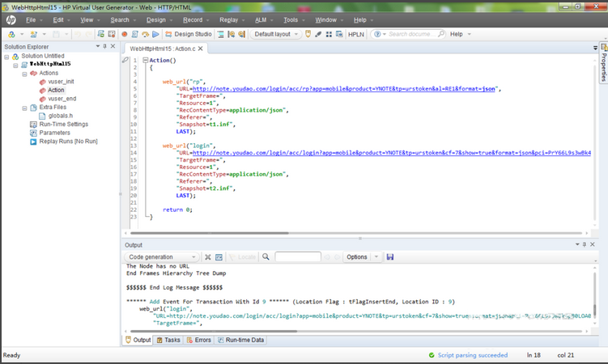608x364 pixels.
Task: Open the Code generation output dropdown
Action: (162, 256)
